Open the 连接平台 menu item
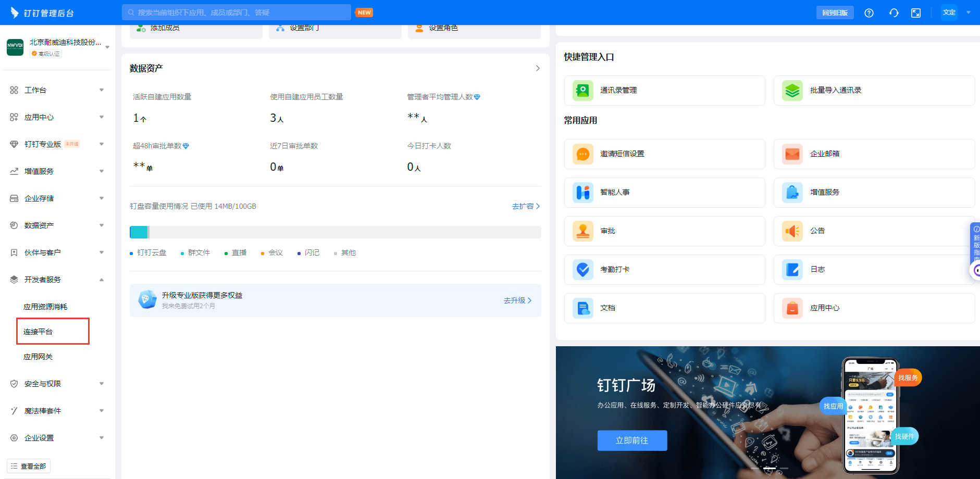 38,332
